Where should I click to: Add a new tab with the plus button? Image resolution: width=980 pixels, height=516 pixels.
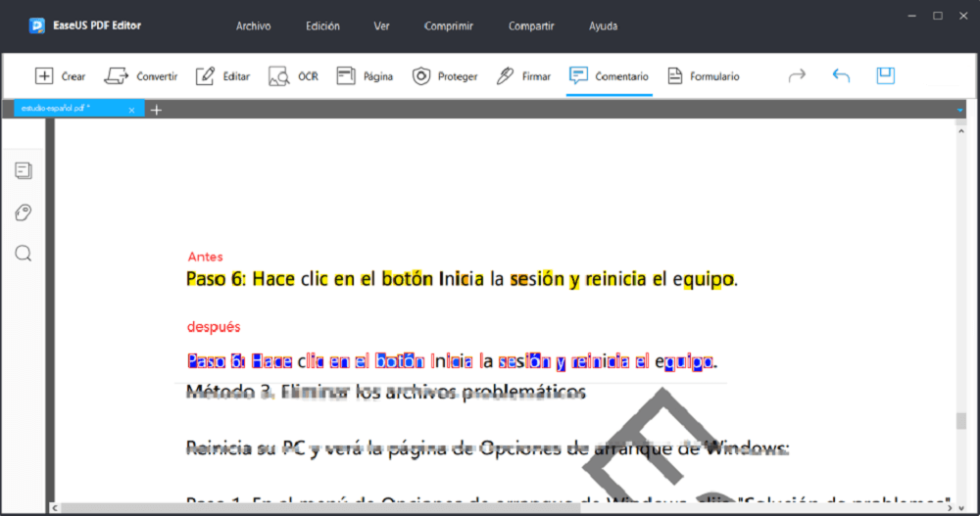pyautogui.click(x=156, y=110)
